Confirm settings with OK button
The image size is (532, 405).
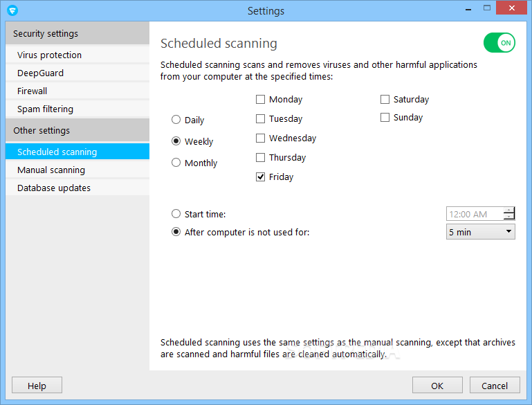437,386
